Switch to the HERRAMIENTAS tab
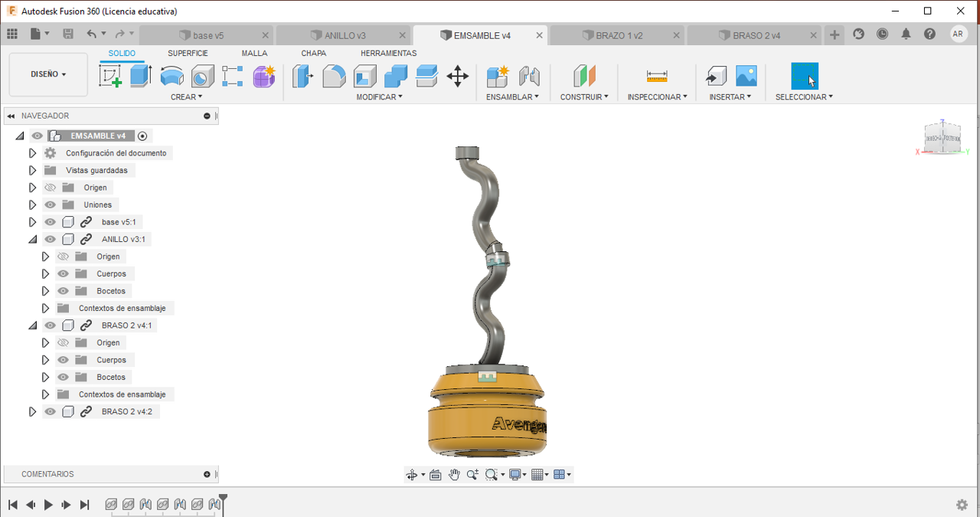The width and height of the screenshot is (980, 517). 388,54
